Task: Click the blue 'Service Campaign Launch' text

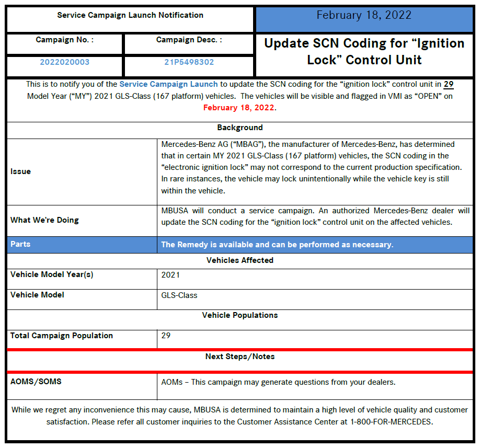Action: click(168, 84)
